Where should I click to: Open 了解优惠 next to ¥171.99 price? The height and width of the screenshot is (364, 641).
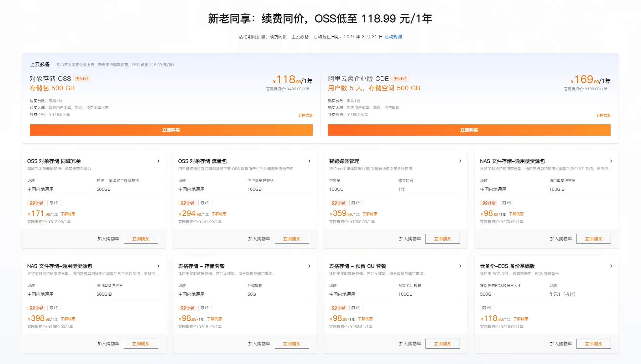(68, 214)
